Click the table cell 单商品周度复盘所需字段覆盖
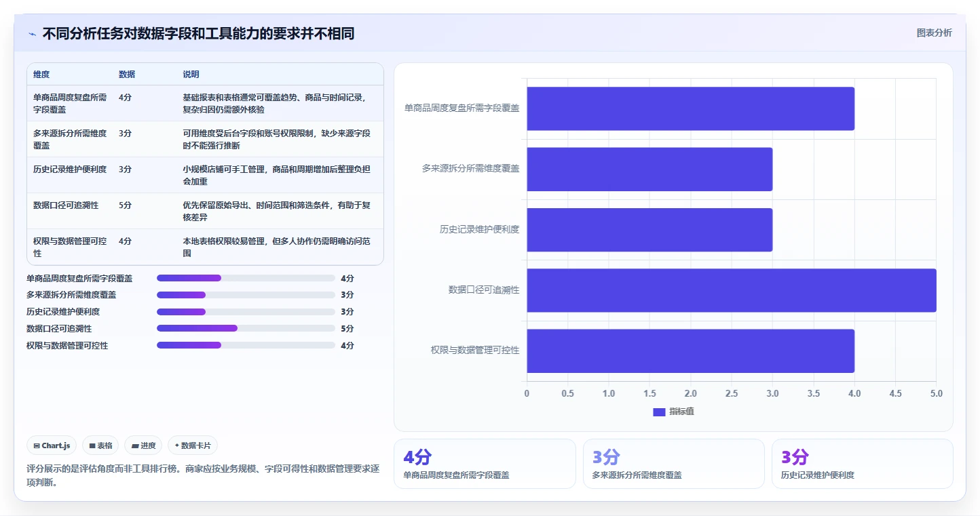The image size is (980, 516). point(70,103)
